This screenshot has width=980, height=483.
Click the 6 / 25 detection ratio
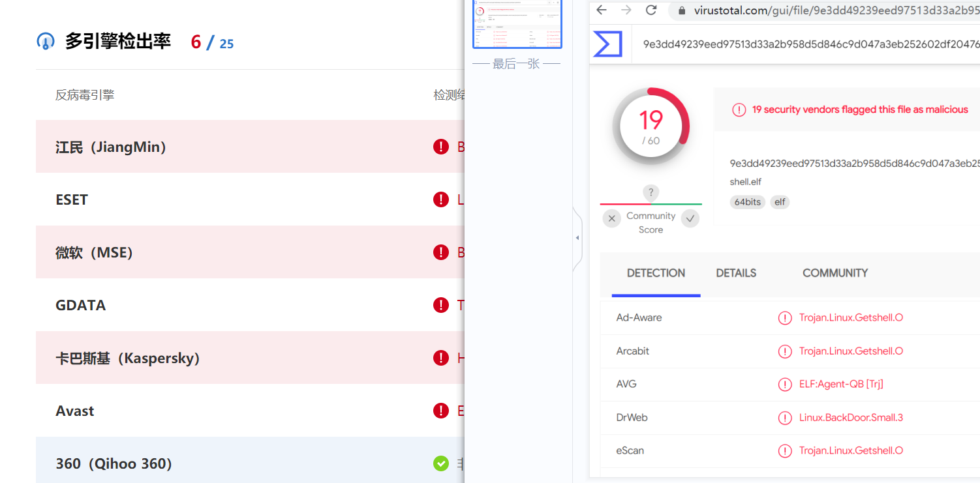(x=212, y=42)
